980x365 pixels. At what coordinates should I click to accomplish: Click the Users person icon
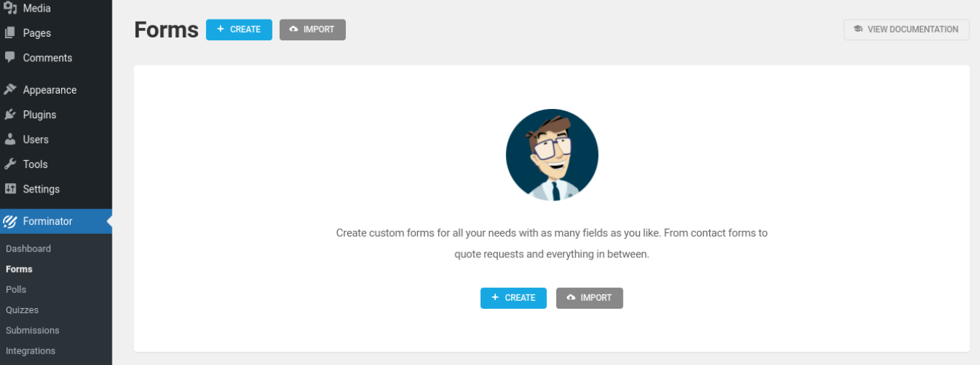(10, 139)
